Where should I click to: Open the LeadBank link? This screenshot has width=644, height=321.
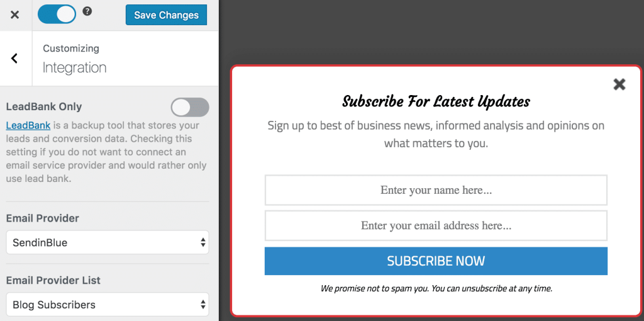tap(28, 125)
